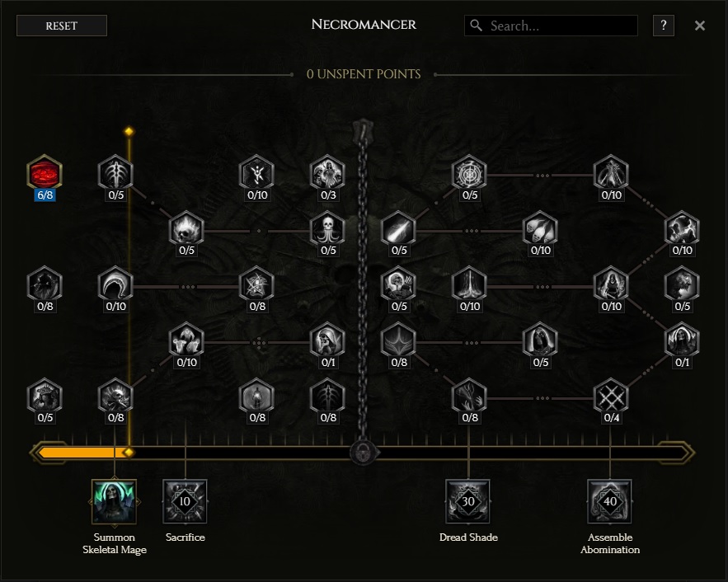Click the pentagram star 0/8 node
This screenshot has height=582, width=728.
tap(256, 285)
